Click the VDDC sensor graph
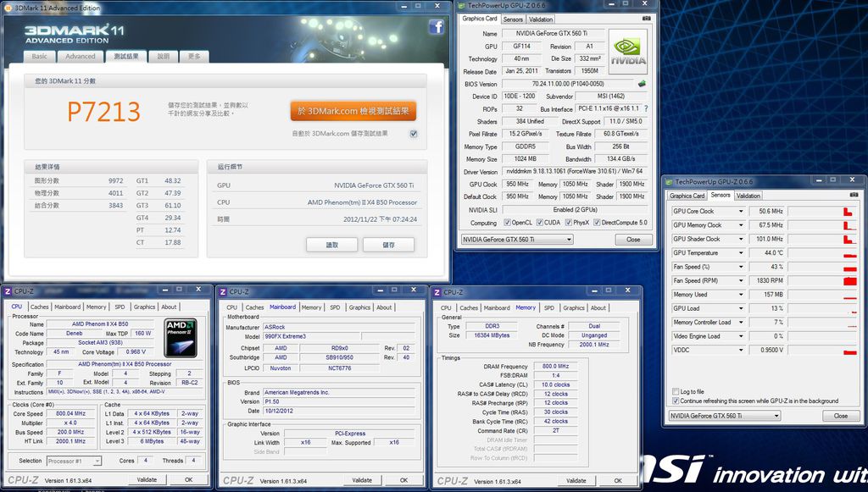Screen dimensions: 868x492 [x=822, y=350]
